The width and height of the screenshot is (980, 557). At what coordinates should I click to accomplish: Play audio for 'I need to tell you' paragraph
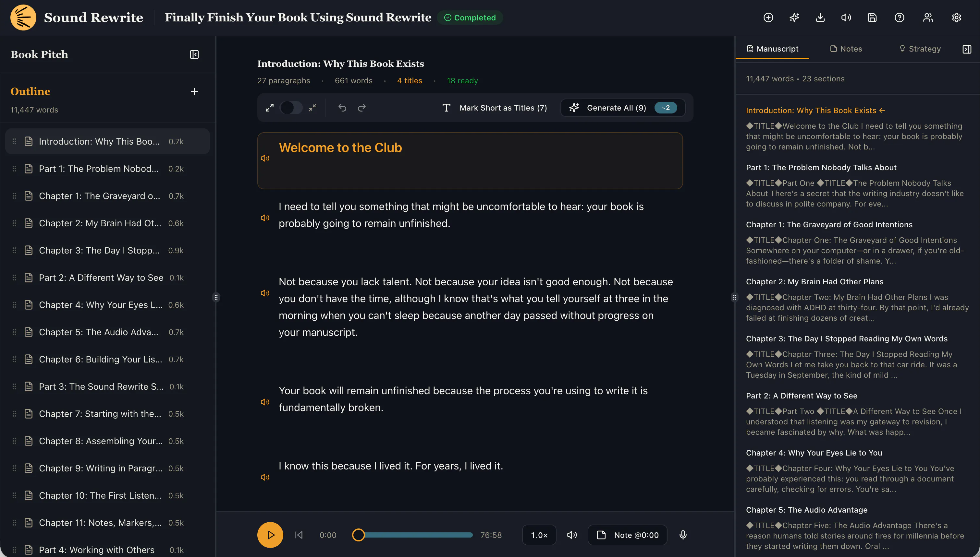pyautogui.click(x=265, y=218)
